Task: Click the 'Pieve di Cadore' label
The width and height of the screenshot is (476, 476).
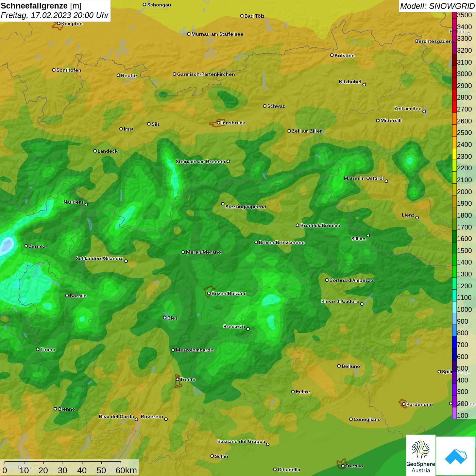Action: tap(340, 301)
